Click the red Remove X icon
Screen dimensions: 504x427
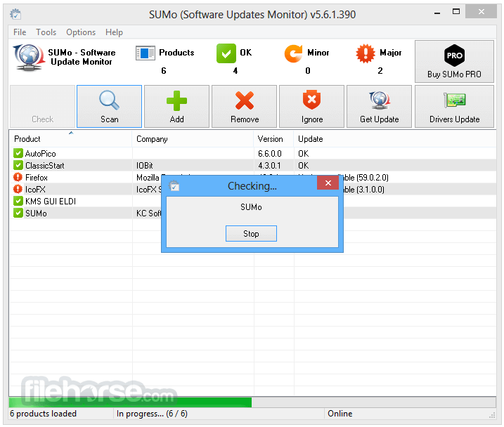tap(245, 102)
